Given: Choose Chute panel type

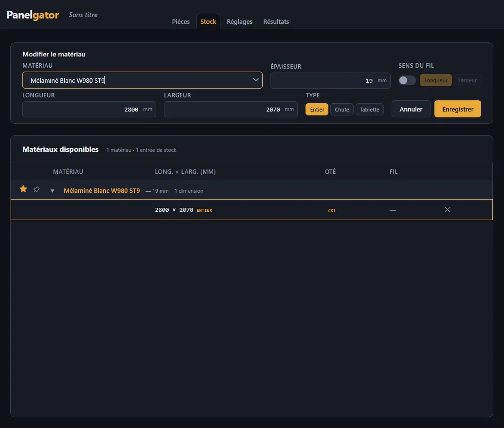Looking at the screenshot, I should tap(342, 110).
